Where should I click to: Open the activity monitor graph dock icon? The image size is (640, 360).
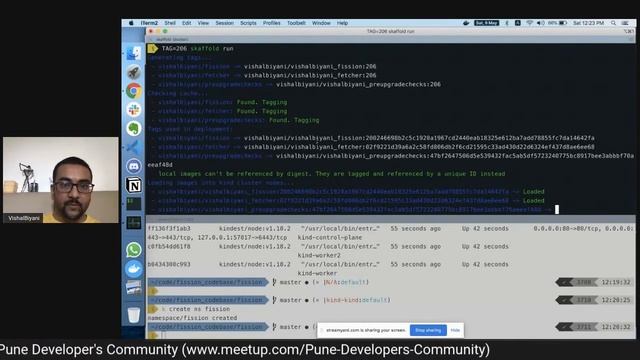(133, 222)
